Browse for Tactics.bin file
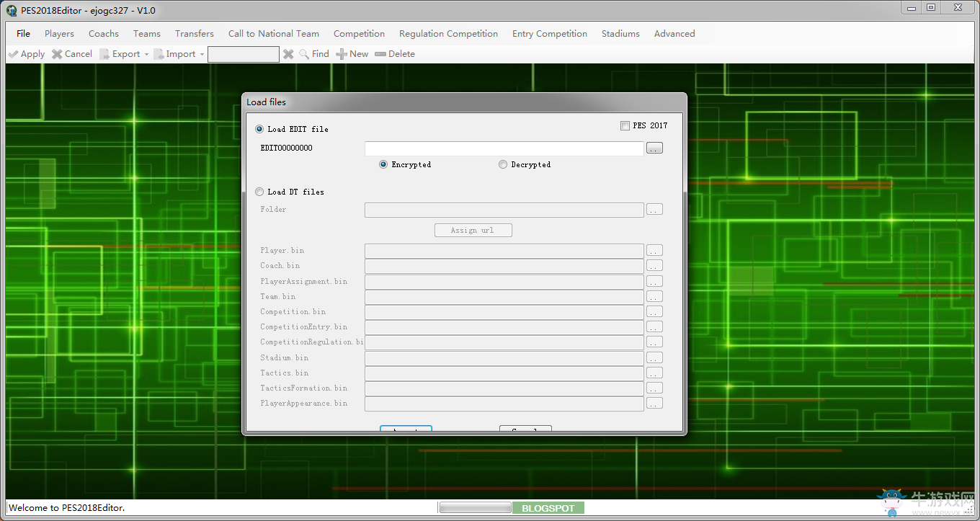 tap(654, 373)
